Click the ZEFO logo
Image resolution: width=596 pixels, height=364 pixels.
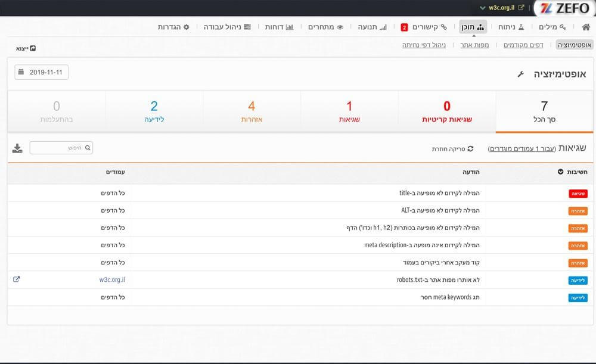tap(565, 8)
